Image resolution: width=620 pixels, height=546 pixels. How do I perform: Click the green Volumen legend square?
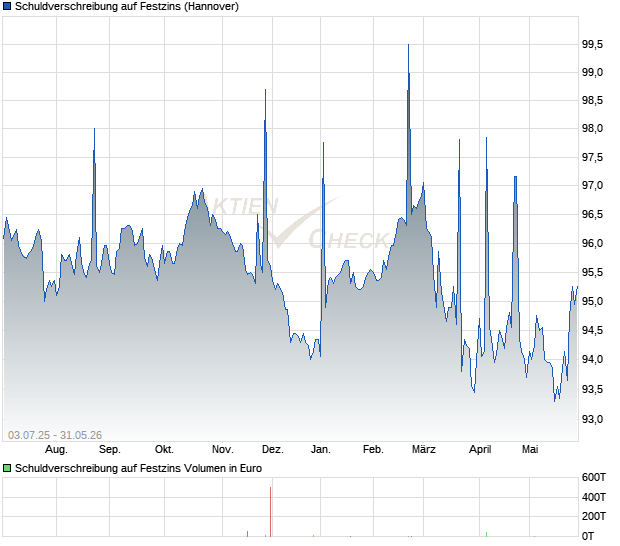(x=7, y=468)
